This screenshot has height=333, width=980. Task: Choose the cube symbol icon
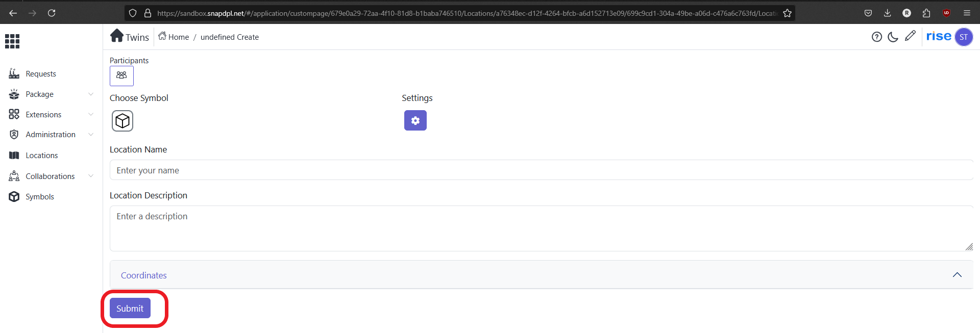(122, 121)
